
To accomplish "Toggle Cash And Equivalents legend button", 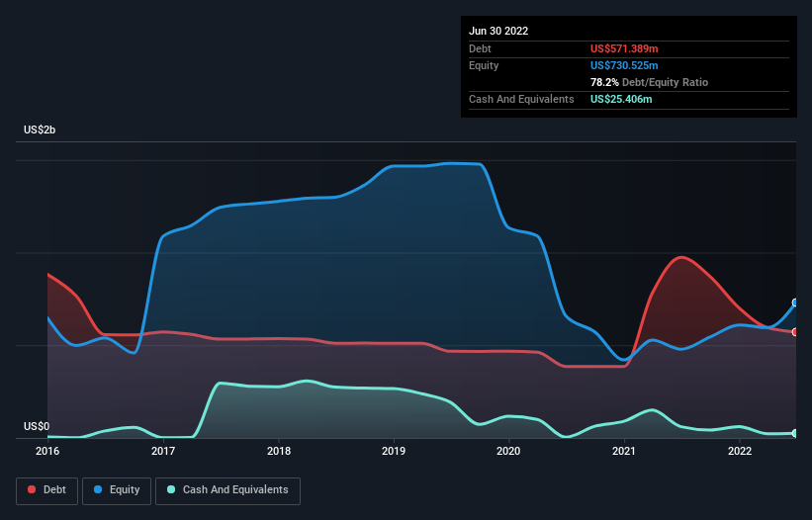I will coord(227,490).
